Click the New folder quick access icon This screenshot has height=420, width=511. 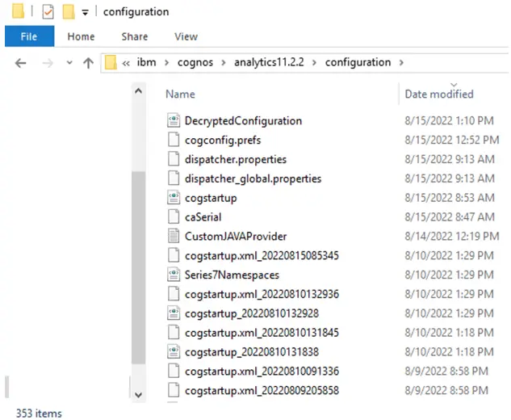[x=69, y=12]
